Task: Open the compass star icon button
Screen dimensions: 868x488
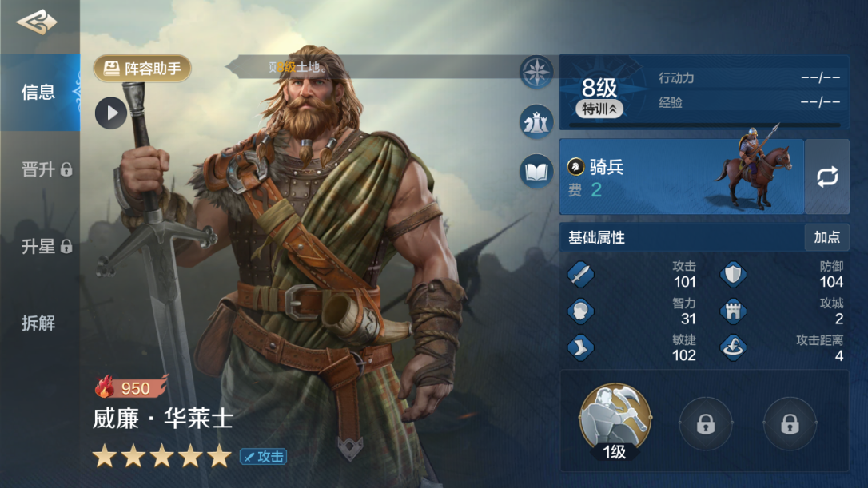Action: tap(536, 72)
